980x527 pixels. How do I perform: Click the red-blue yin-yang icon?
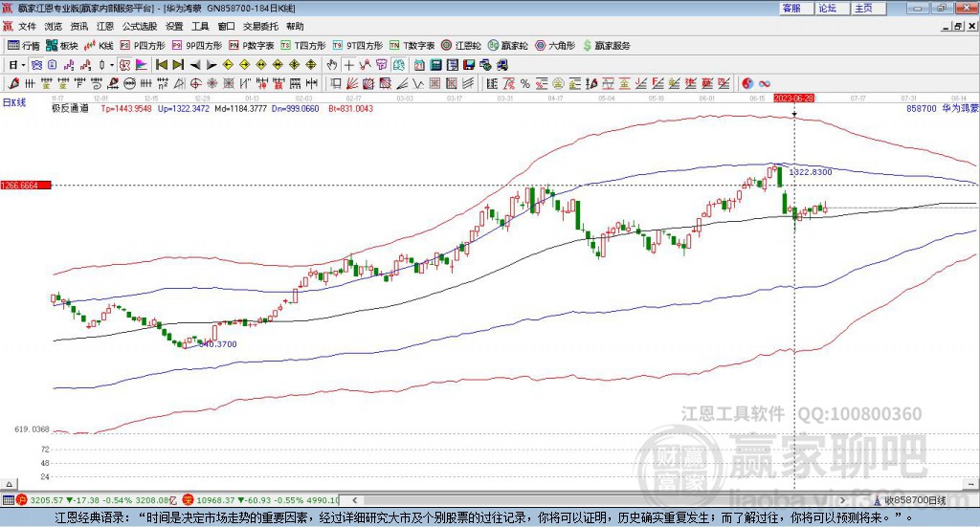[x=746, y=83]
